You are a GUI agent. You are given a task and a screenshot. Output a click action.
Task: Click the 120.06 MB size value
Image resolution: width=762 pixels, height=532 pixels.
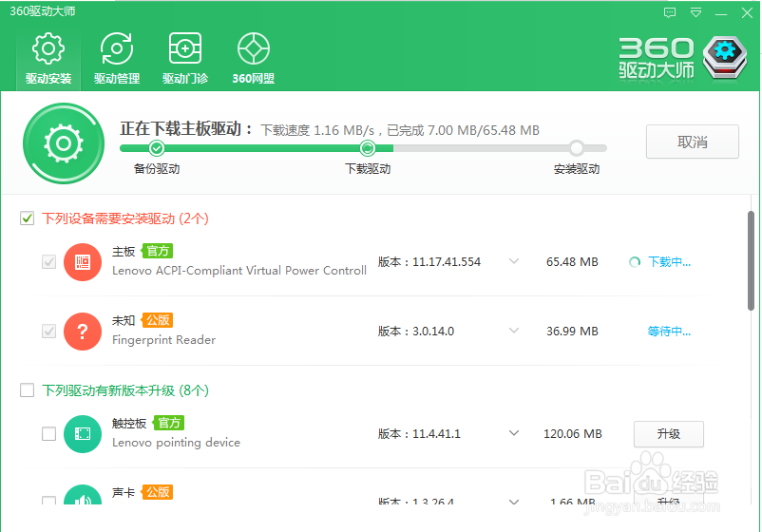tap(573, 434)
